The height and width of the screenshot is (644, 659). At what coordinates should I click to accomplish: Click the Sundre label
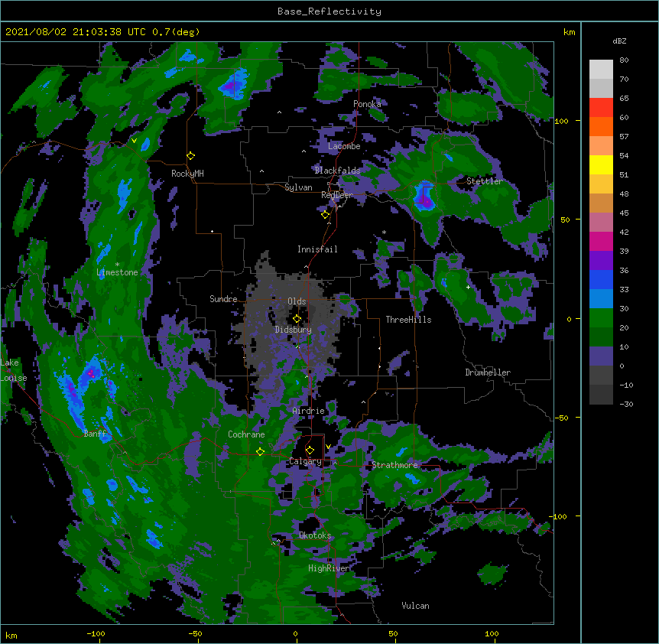click(x=223, y=299)
